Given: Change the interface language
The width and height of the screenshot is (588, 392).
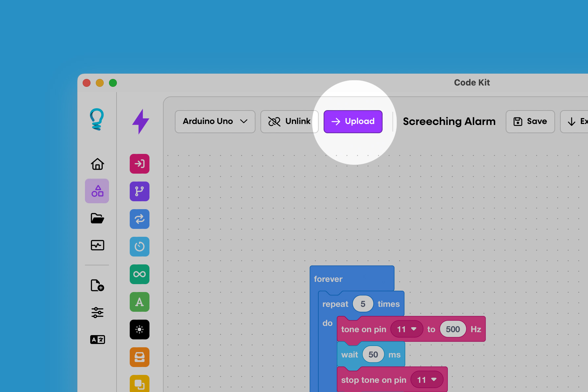Looking at the screenshot, I should point(97,339).
